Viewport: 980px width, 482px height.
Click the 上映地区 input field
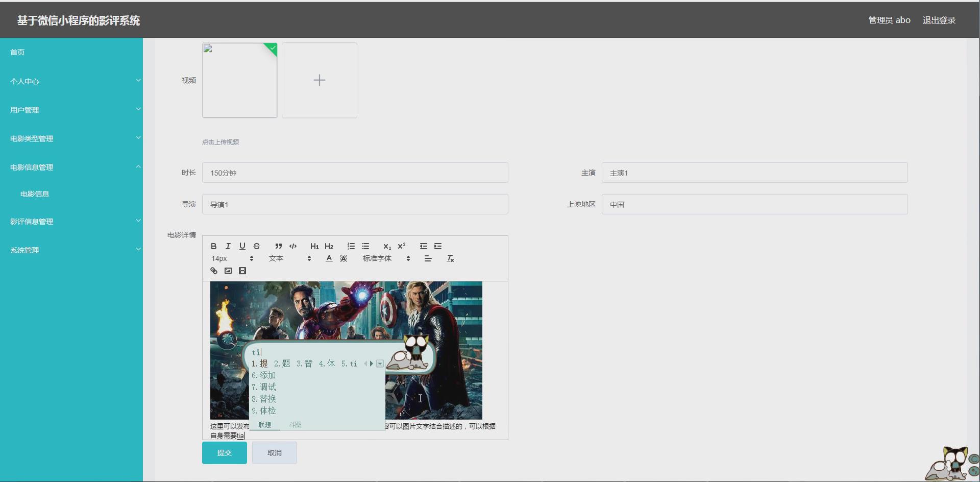(755, 204)
